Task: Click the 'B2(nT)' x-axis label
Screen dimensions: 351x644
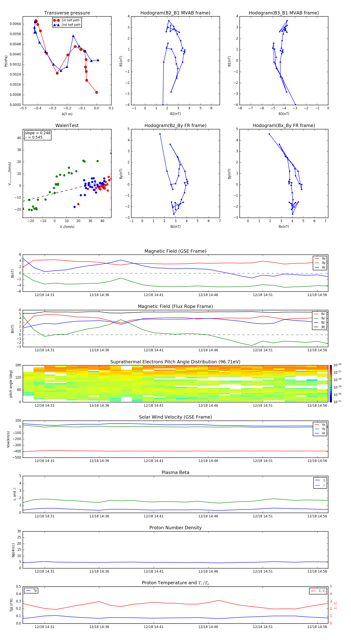Action: pos(175,114)
